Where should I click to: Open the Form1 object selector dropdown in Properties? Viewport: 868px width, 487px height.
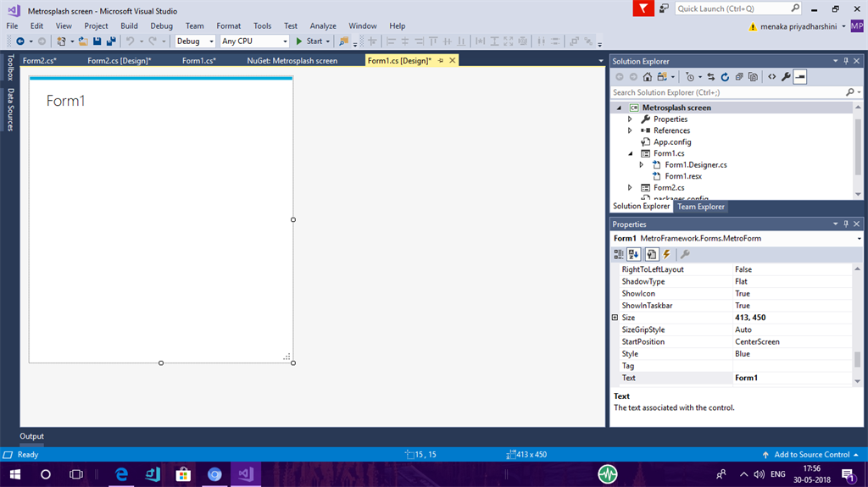[x=859, y=239]
